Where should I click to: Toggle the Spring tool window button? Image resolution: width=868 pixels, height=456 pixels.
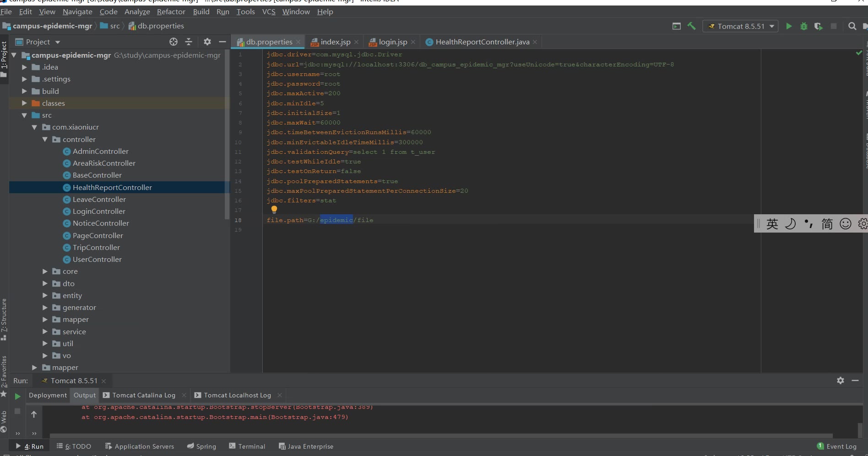201,446
